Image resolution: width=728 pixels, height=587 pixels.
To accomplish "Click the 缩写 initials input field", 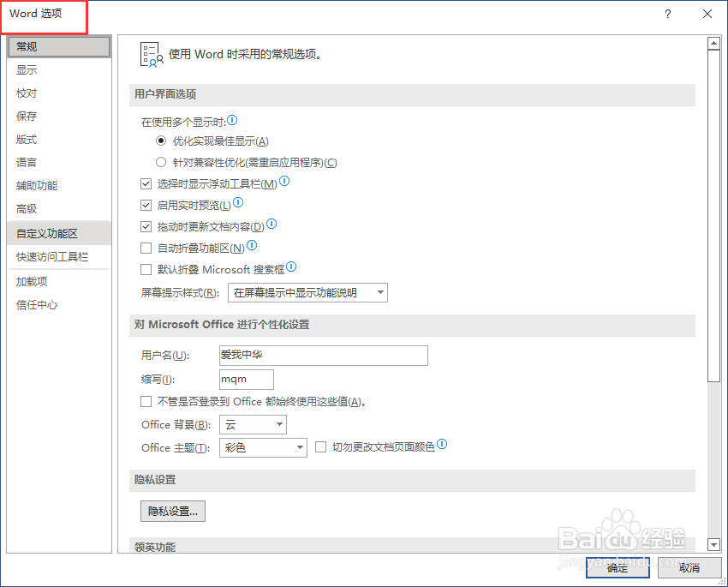I will pos(247,380).
